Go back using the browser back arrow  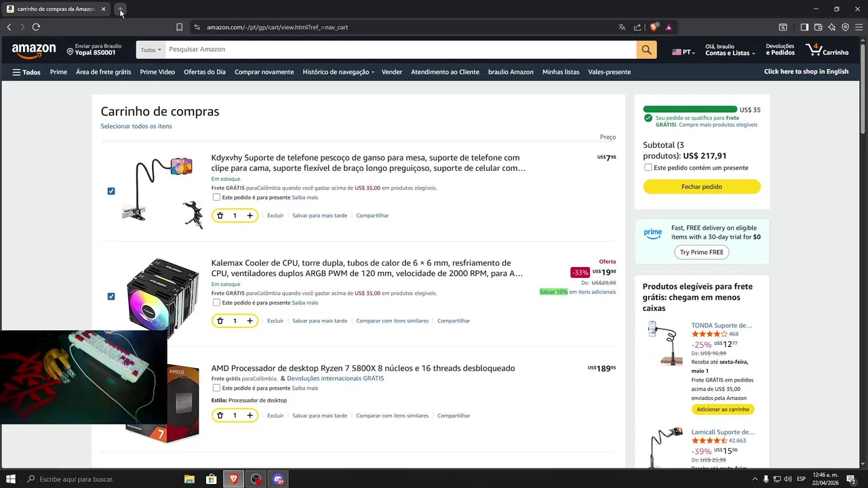(x=9, y=27)
